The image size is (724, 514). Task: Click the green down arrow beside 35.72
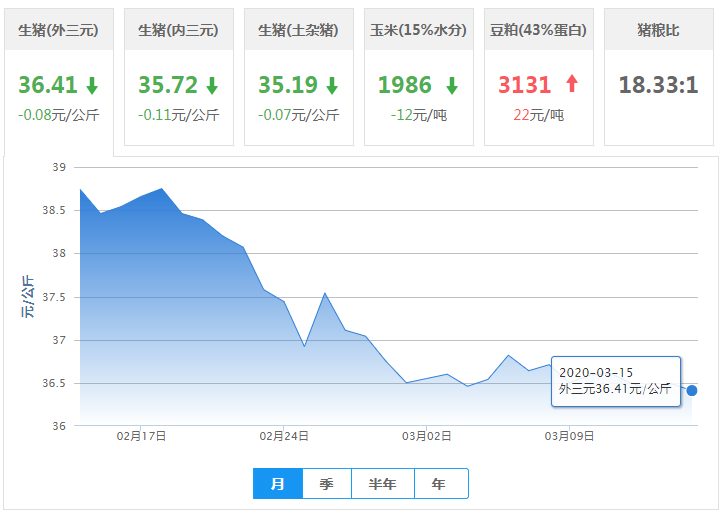(x=212, y=85)
